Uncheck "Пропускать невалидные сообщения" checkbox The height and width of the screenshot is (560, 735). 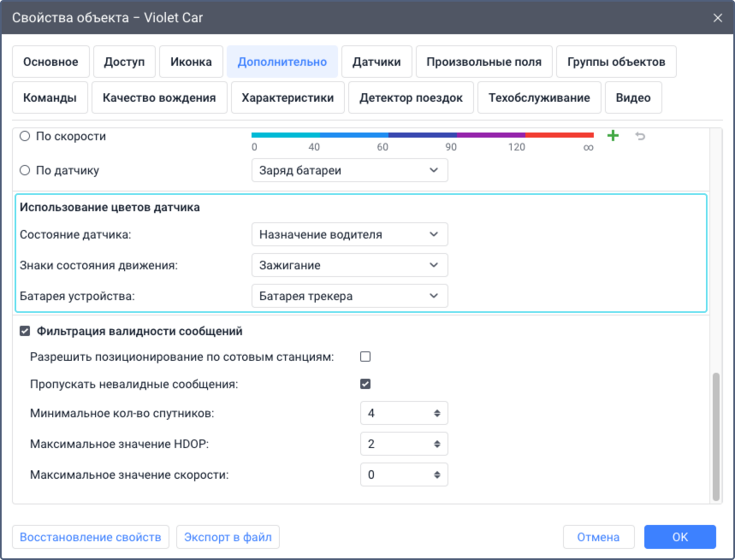[x=365, y=384]
